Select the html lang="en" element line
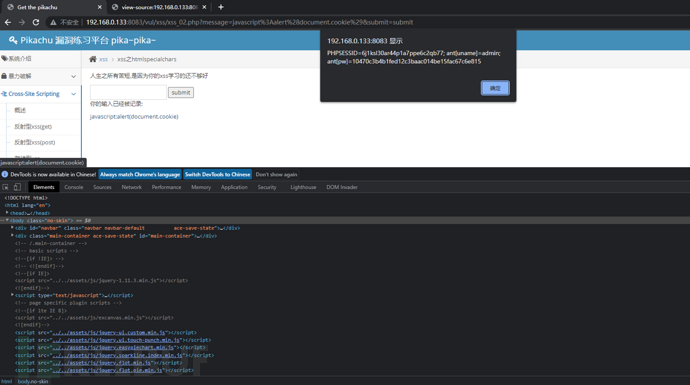The image size is (690, 385). (27, 205)
